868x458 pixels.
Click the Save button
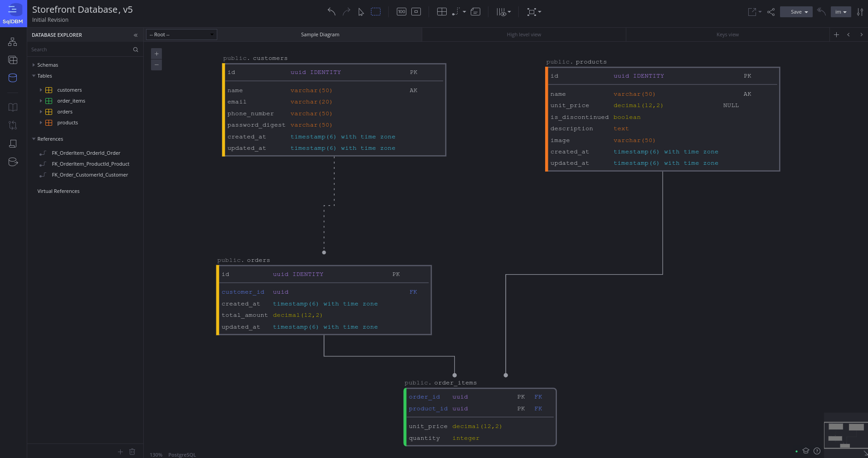(794, 11)
